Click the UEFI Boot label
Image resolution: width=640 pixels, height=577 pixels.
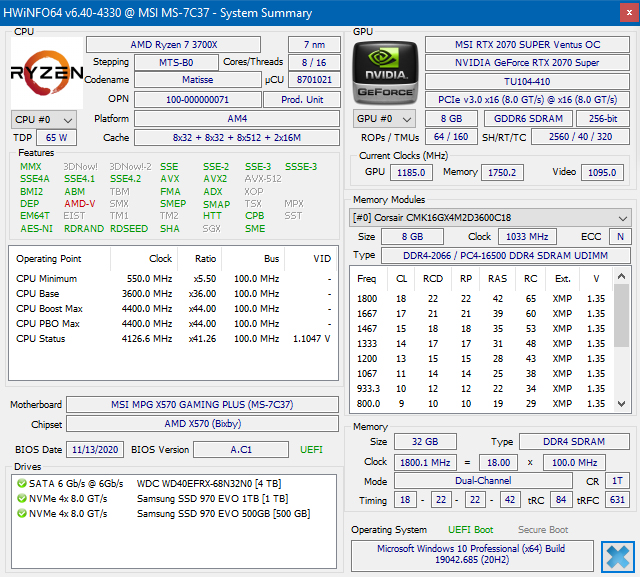click(x=471, y=530)
